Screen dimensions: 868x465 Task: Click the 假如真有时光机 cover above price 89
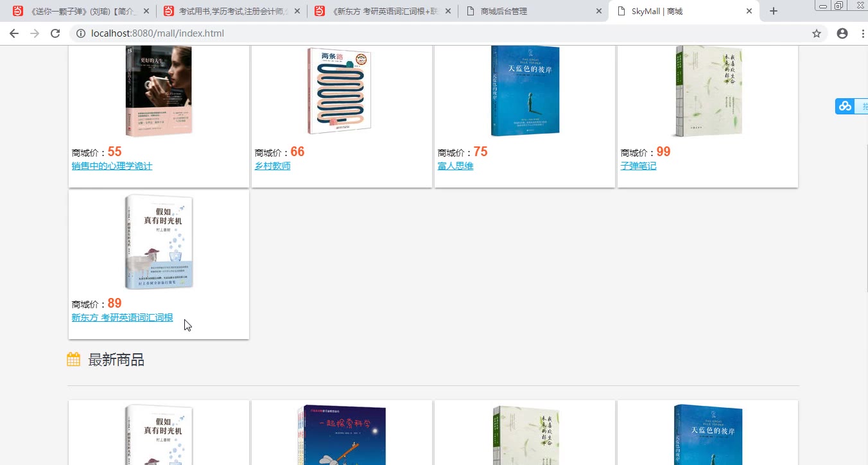pos(159,242)
